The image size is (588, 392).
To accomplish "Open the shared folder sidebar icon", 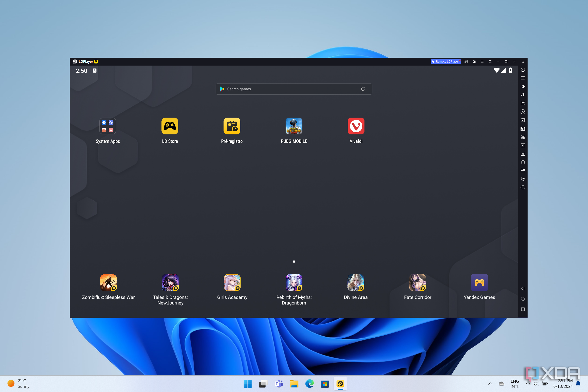I will pos(522,171).
